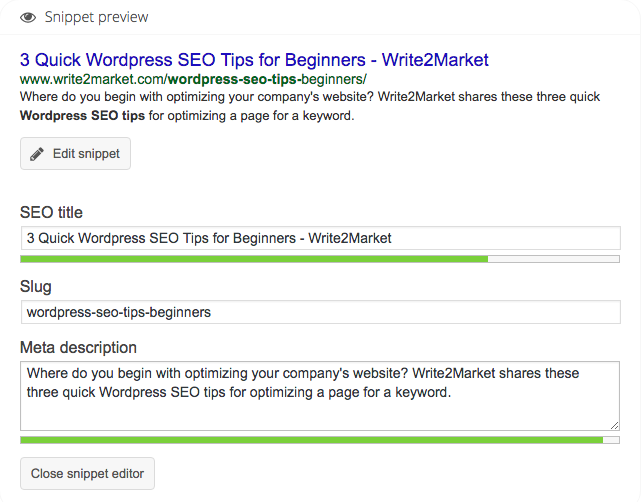Focus the SEO title input field
Image resolution: width=641 pixels, height=502 pixels.
[320, 238]
